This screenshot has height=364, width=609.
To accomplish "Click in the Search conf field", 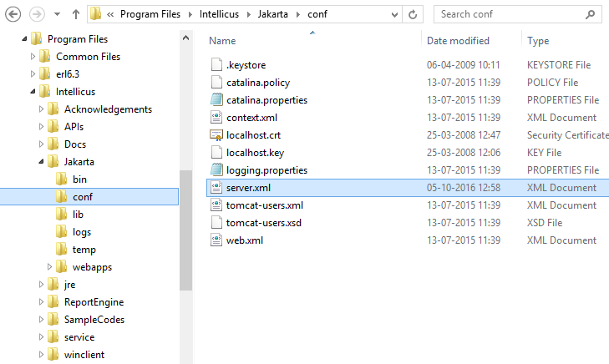I will 510,15.
